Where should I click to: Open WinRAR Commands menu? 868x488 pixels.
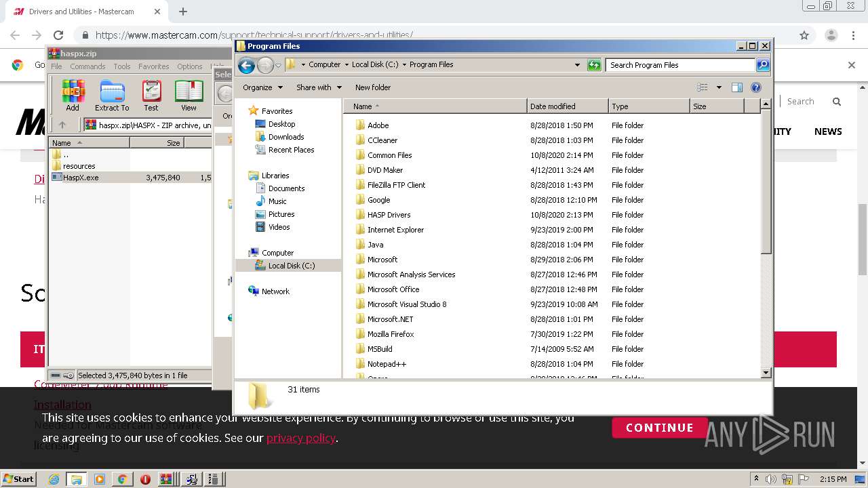(x=87, y=66)
